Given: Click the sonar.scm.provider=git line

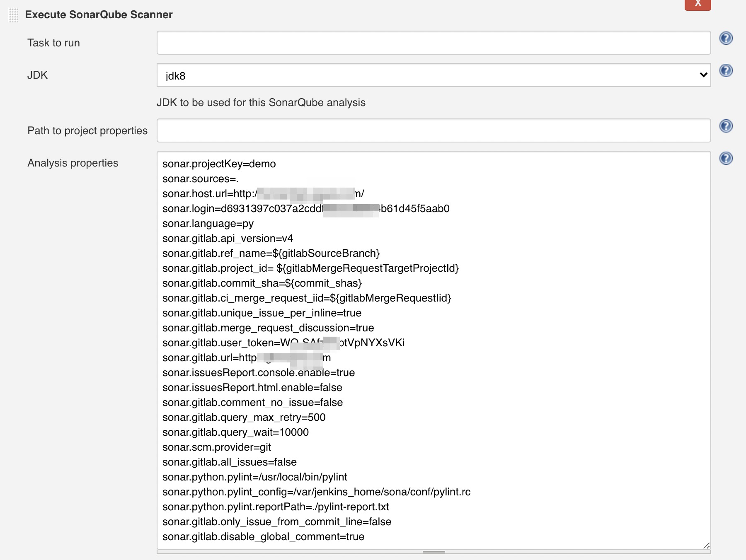Looking at the screenshot, I should click(x=216, y=447).
